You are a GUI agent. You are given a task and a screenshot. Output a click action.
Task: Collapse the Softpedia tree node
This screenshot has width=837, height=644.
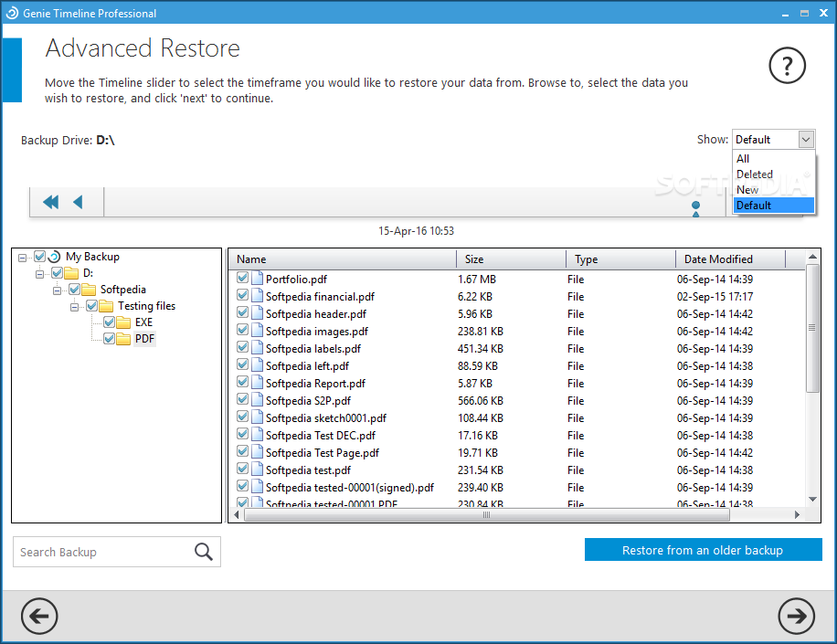tap(57, 290)
